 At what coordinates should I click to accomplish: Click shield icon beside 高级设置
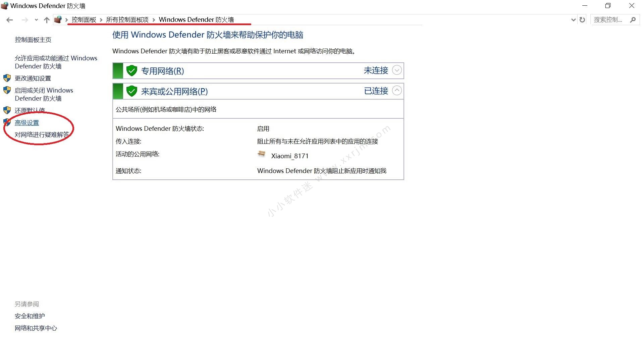7,122
